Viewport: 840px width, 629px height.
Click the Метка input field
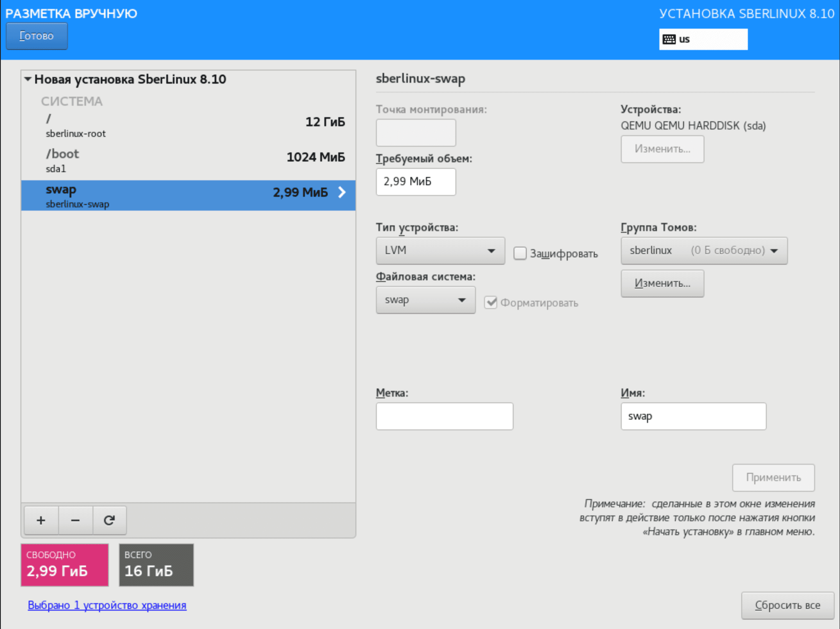click(444, 416)
